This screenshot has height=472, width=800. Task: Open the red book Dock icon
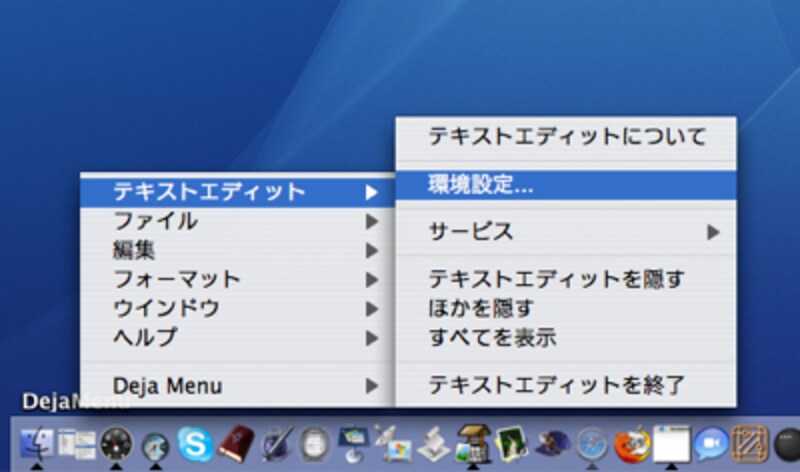tap(235, 444)
